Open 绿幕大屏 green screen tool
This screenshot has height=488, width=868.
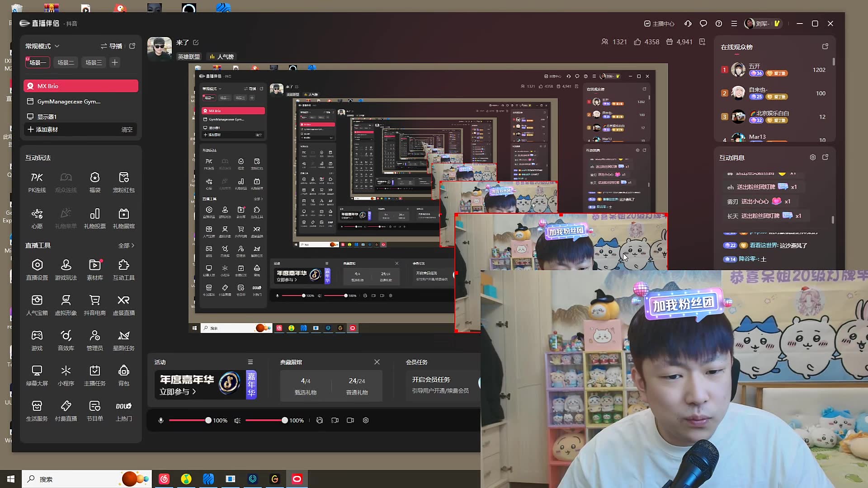click(x=37, y=376)
